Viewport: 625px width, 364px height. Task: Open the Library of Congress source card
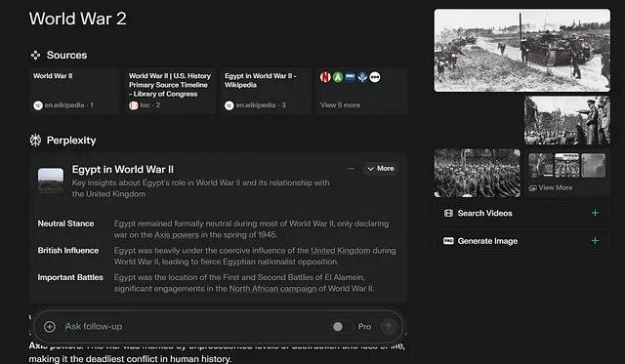point(170,91)
